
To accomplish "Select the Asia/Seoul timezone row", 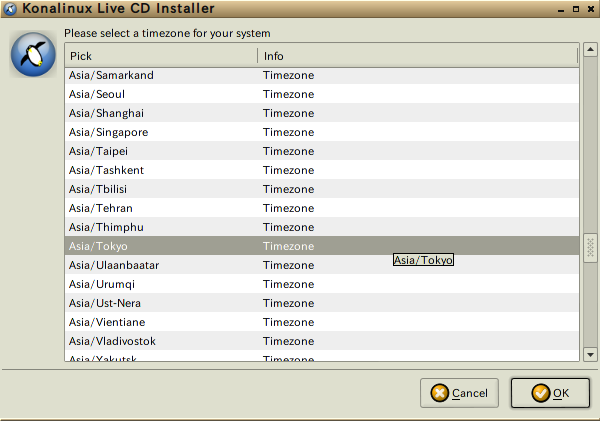I will 321,94.
